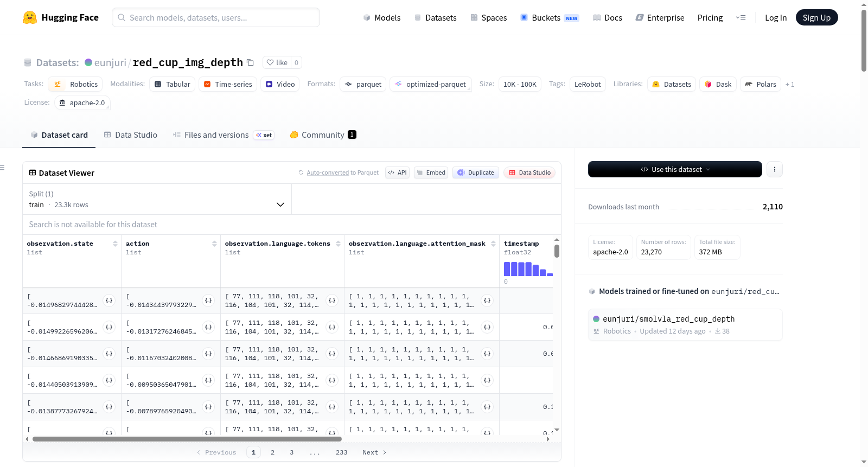Open the apache-2.0 license tag
The image size is (868, 467).
pos(82,103)
